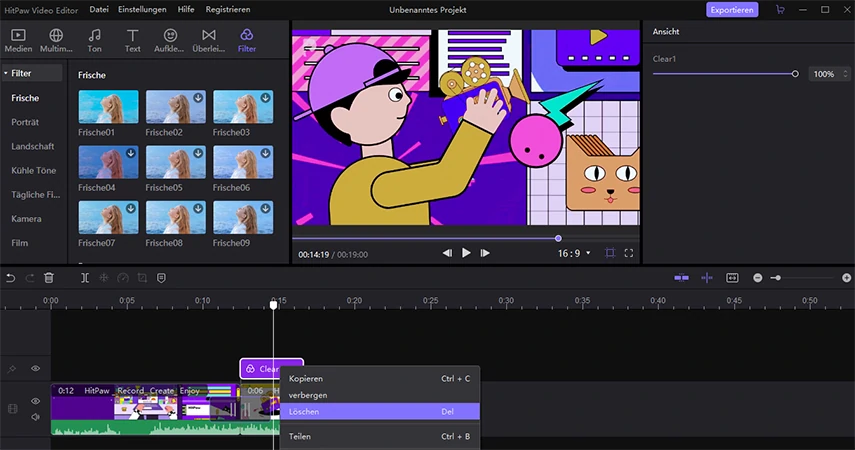Toggle visibility eye of video track
The image size is (855, 450).
(35, 401)
